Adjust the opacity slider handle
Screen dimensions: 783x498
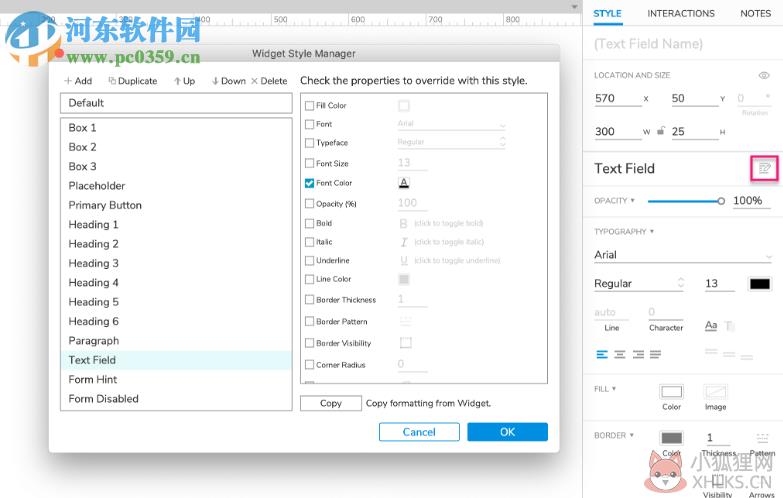tap(721, 201)
